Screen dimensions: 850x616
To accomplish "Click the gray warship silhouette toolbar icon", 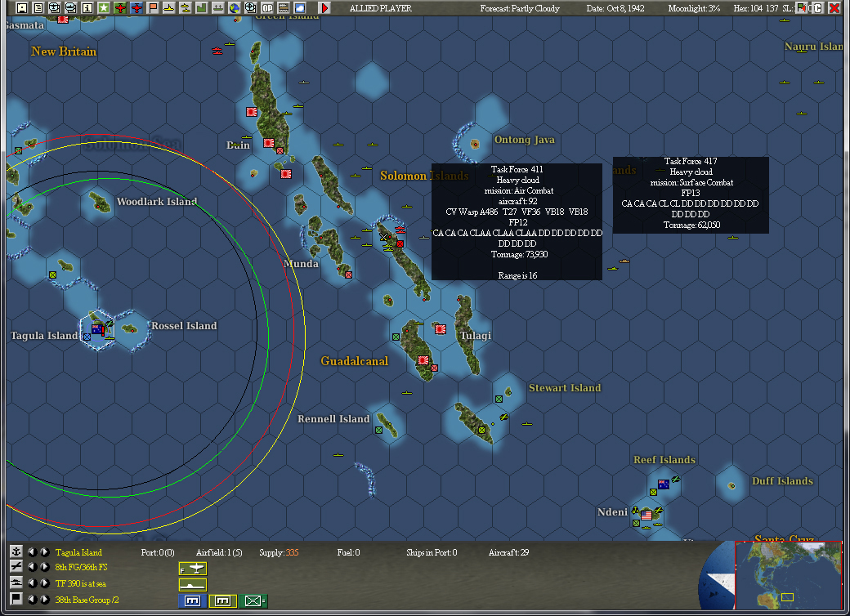I will [218, 8].
